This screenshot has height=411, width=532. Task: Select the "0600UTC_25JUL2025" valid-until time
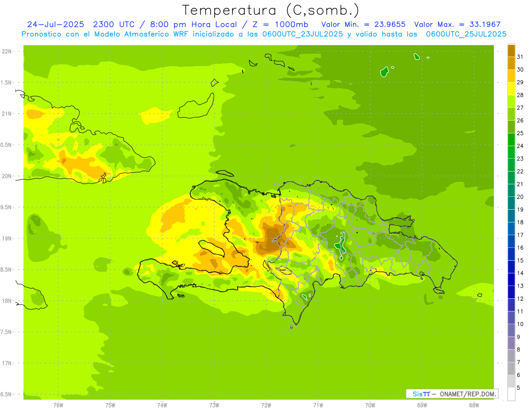click(x=466, y=34)
